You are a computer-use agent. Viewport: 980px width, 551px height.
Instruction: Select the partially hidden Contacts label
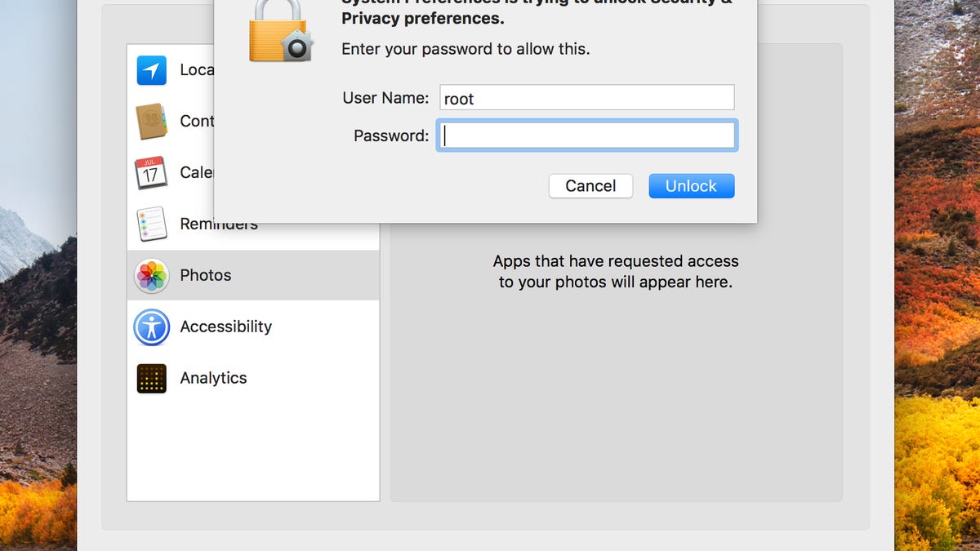coord(197,122)
